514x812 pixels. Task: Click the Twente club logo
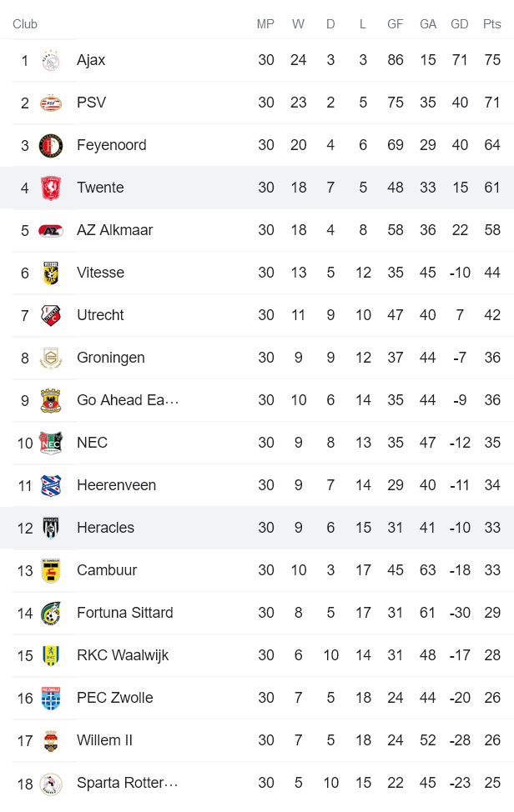point(51,188)
